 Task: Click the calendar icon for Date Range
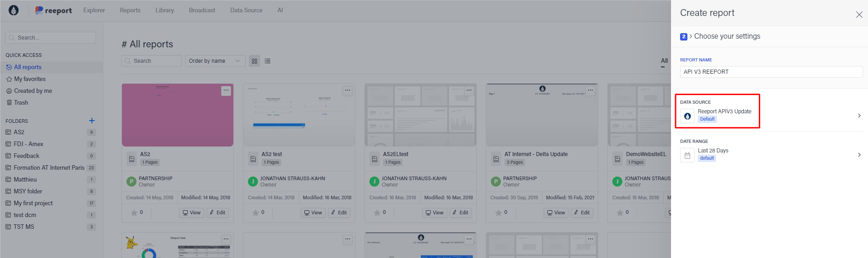click(x=687, y=155)
